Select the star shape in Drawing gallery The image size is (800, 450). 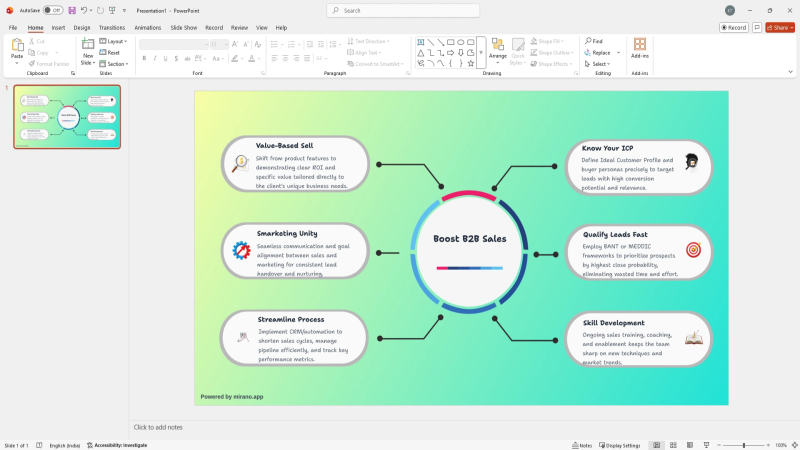[471, 63]
